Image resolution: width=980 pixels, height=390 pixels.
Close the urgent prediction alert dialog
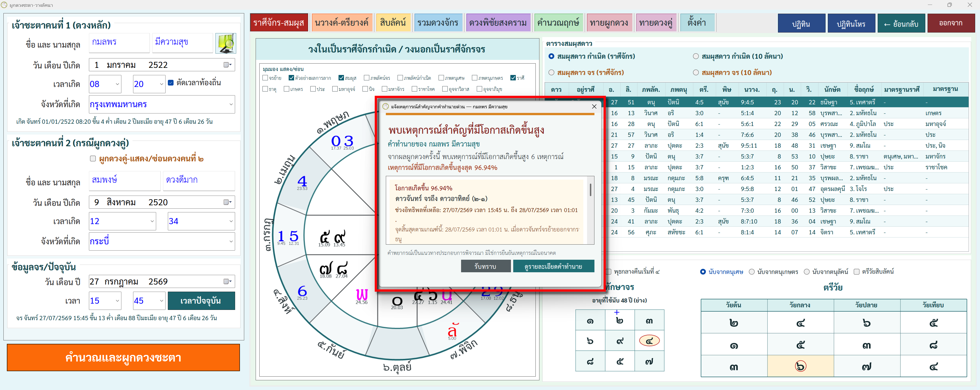[594, 107]
